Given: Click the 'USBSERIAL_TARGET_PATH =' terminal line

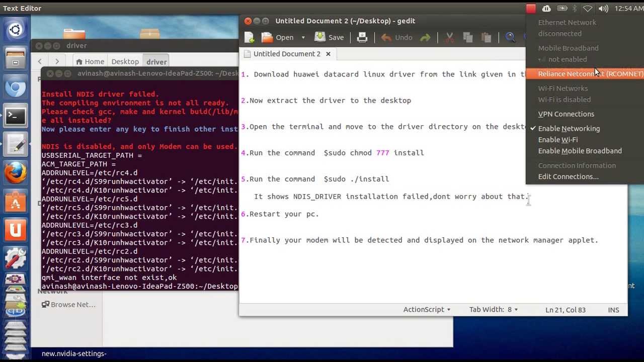Looking at the screenshot, I should pyautogui.click(x=92, y=155).
